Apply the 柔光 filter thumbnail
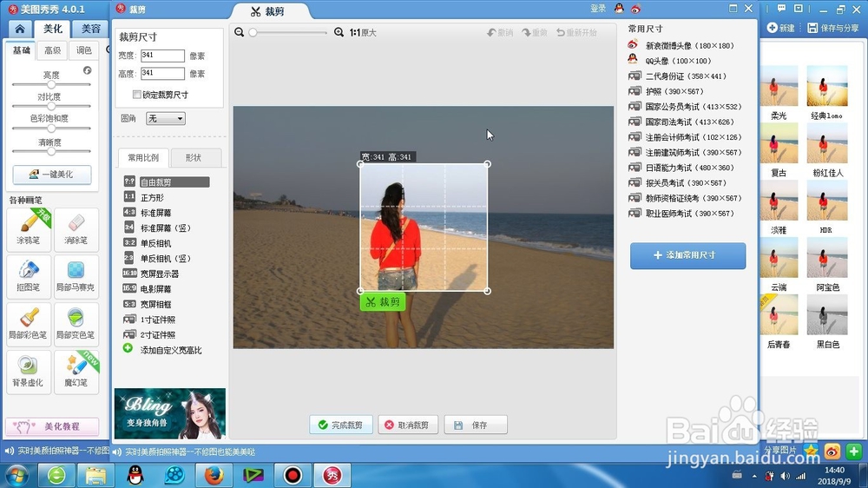The image size is (868, 488). click(779, 86)
